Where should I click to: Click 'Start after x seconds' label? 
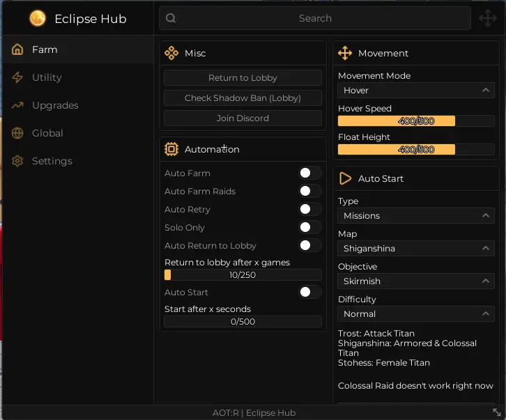(x=208, y=309)
